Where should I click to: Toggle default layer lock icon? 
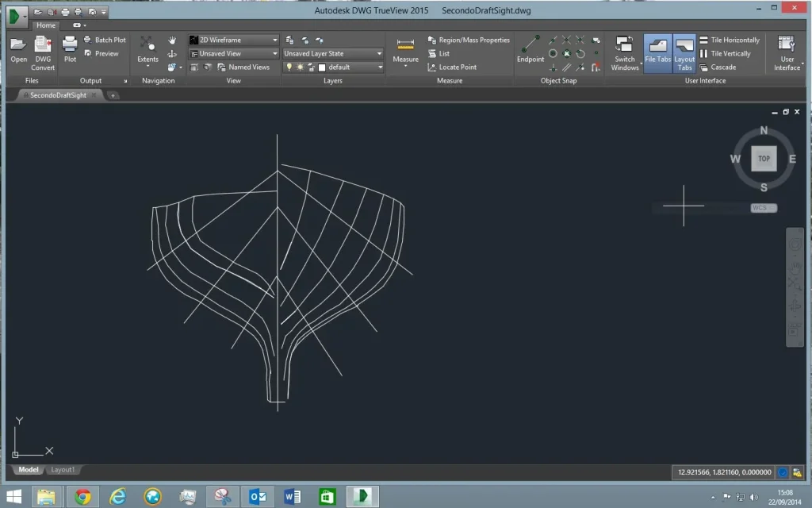click(311, 67)
